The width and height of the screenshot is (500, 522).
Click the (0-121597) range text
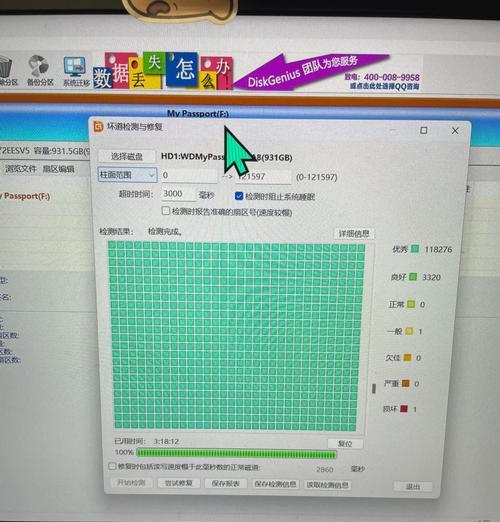(317, 177)
